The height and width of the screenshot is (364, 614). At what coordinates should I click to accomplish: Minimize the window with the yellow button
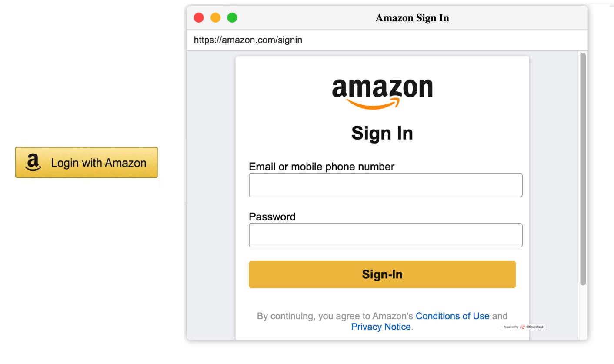[x=215, y=18]
